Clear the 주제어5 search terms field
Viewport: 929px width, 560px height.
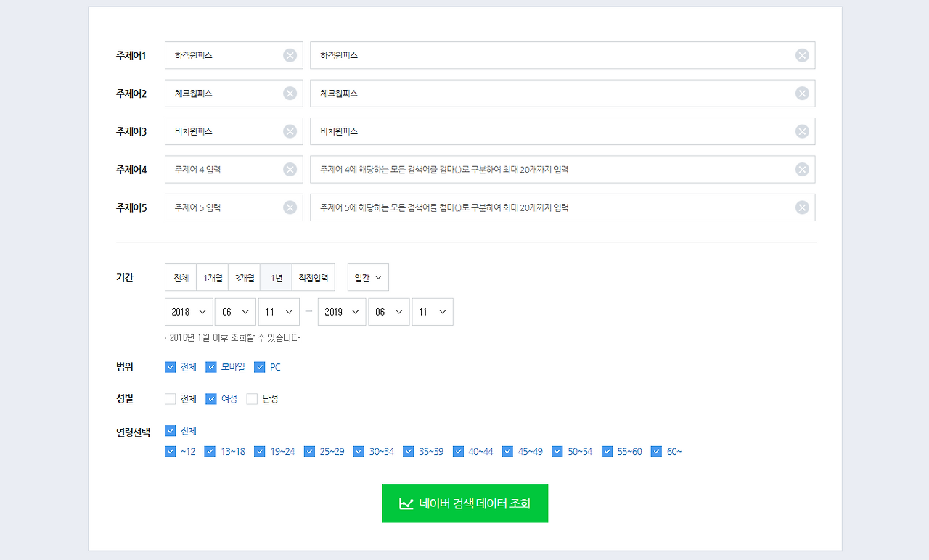click(802, 207)
